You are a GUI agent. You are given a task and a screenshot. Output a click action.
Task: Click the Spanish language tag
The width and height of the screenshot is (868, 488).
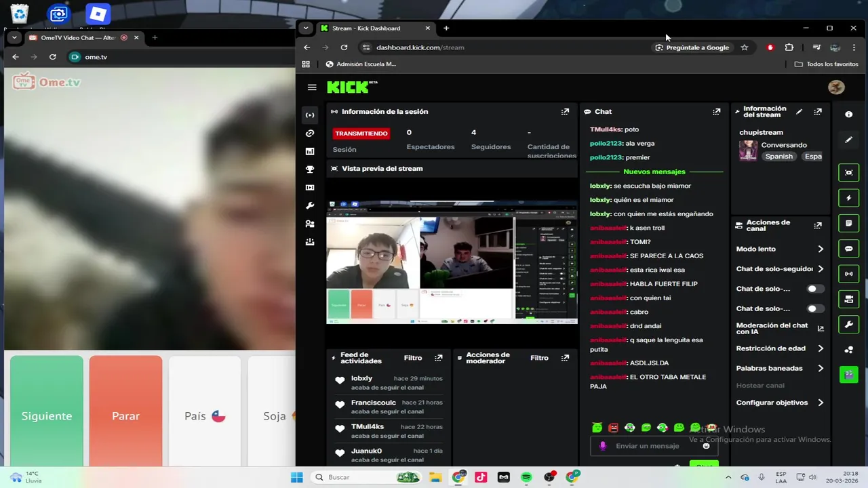pyautogui.click(x=778, y=156)
